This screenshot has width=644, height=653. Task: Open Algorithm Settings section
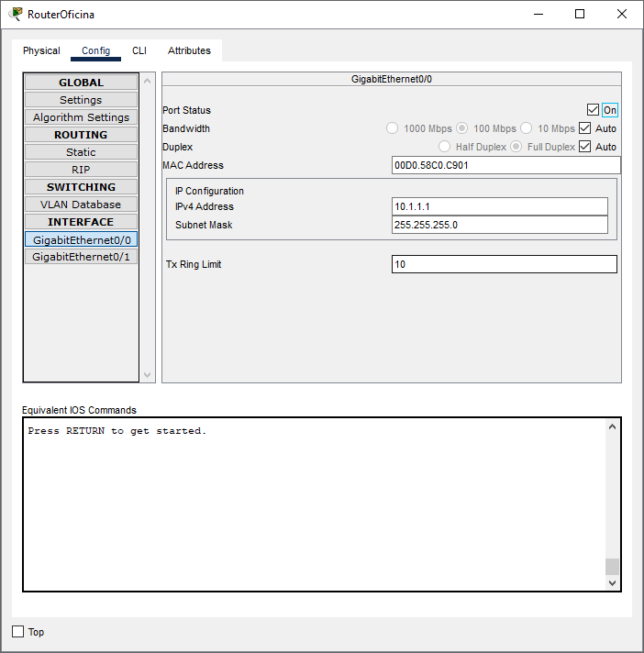click(81, 117)
